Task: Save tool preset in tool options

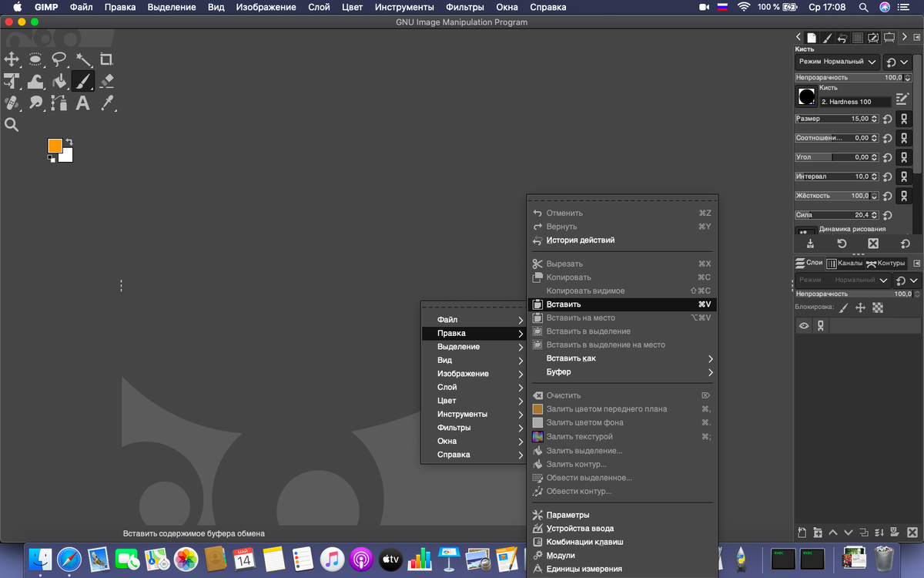Action: tap(811, 244)
